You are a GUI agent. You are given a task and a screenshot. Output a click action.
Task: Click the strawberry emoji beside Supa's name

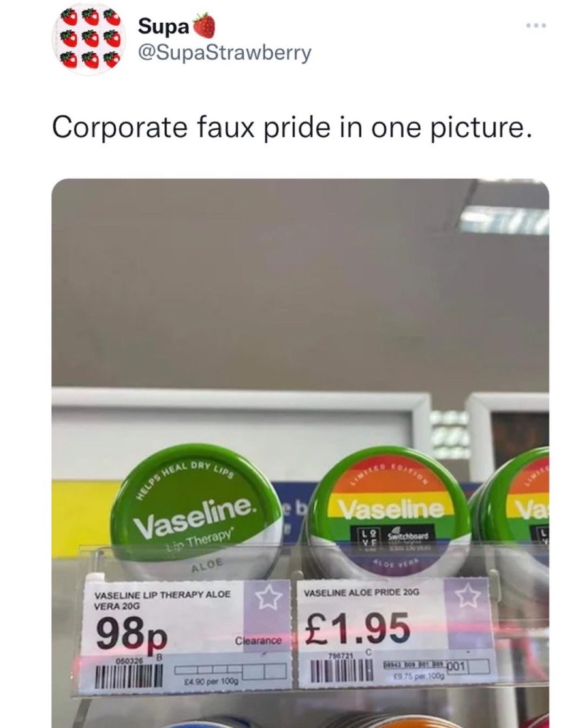tap(204, 26)
